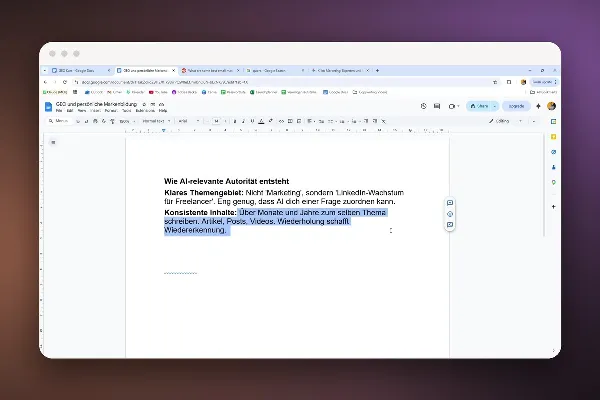Screen dimensions: 600x400
Task: Open the comments panel icon
Action: (437, 106)
